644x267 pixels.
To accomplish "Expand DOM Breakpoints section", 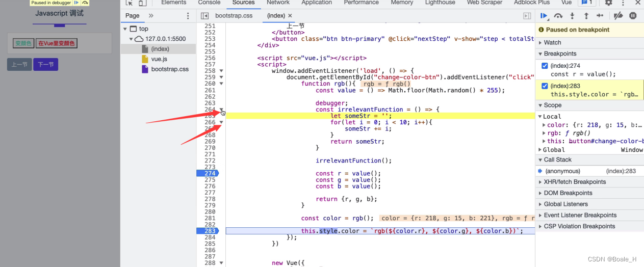I will coord(589,193).
